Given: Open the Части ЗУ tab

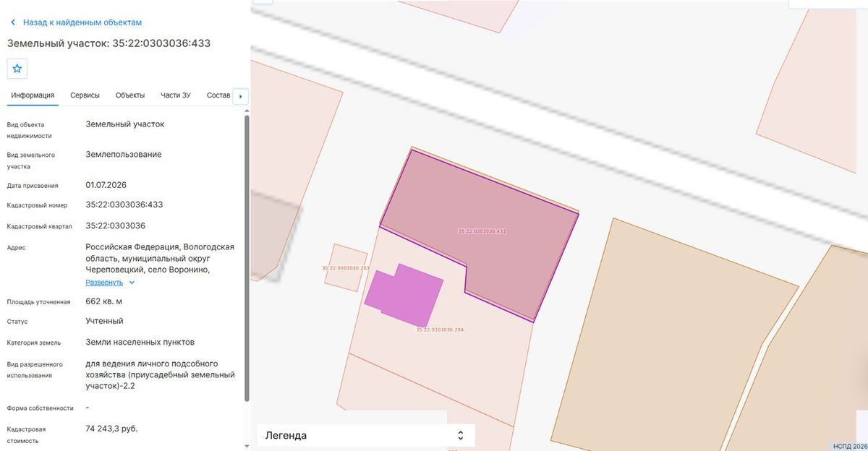Looking at the screenshot, I should 176,95.
